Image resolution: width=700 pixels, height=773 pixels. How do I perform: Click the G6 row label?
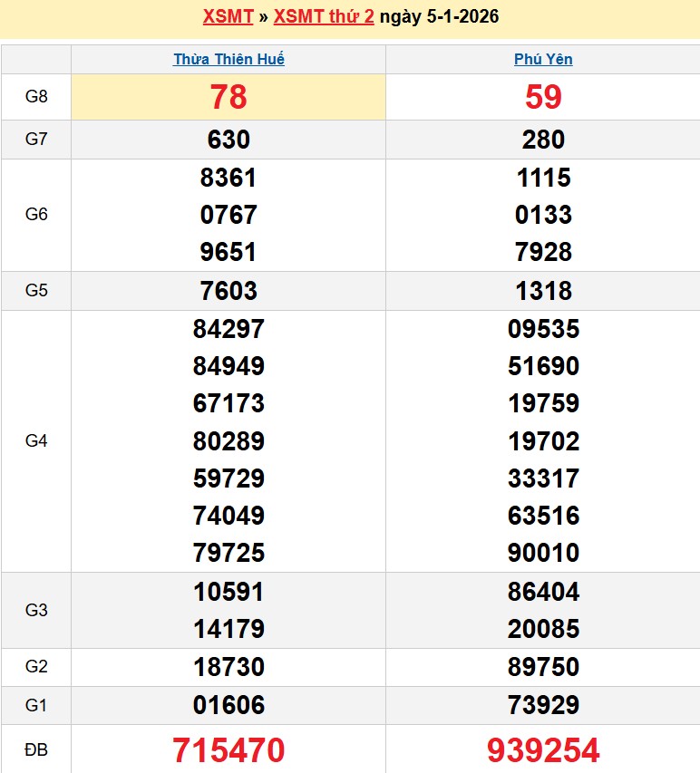[36, 215]
